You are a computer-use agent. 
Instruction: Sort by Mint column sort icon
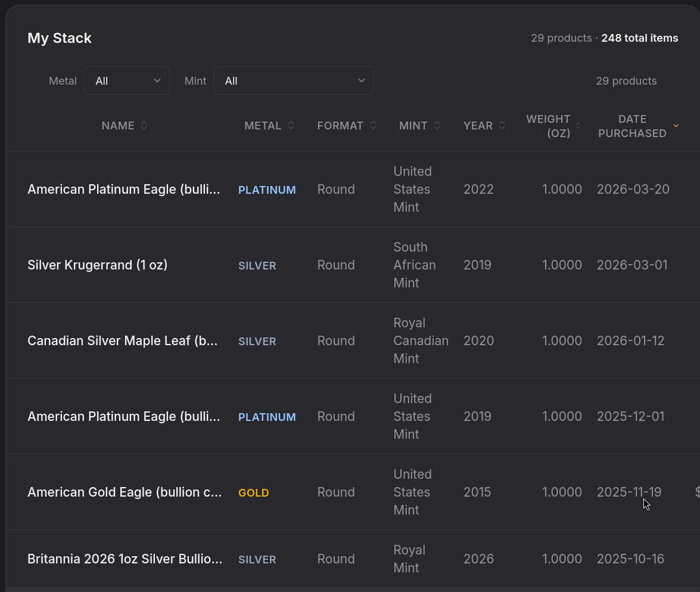click(x=437, y=126)
